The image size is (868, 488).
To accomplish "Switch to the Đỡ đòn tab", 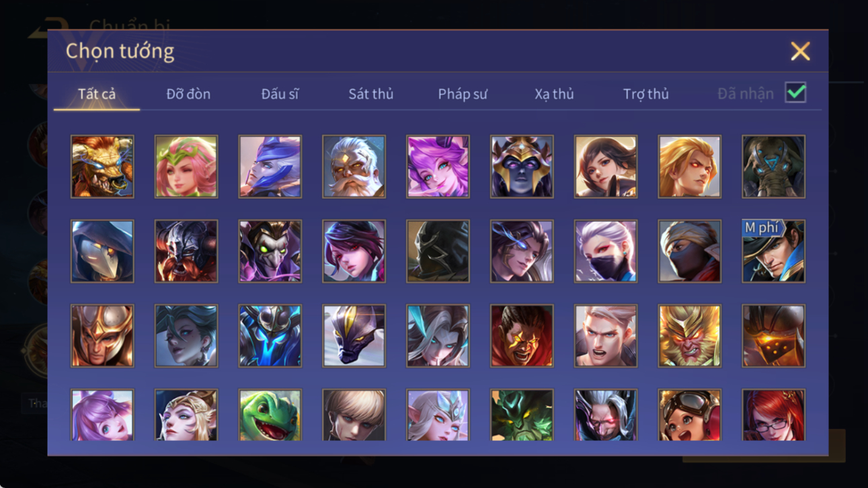I will 188,94.
